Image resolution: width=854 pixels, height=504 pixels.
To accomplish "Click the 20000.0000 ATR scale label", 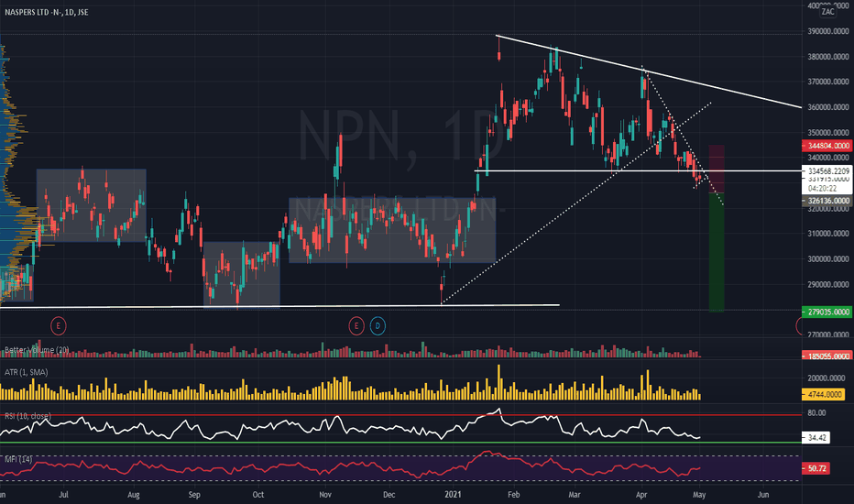I will 827,378.
